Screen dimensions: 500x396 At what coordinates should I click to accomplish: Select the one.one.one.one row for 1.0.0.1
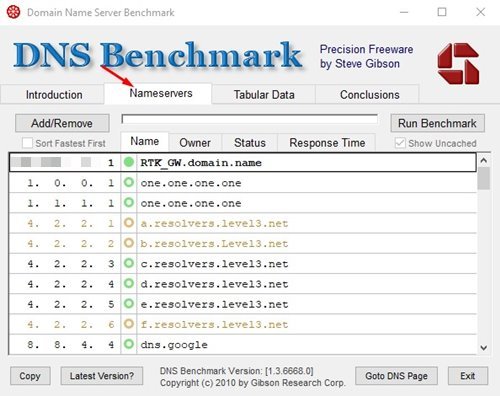243,183
